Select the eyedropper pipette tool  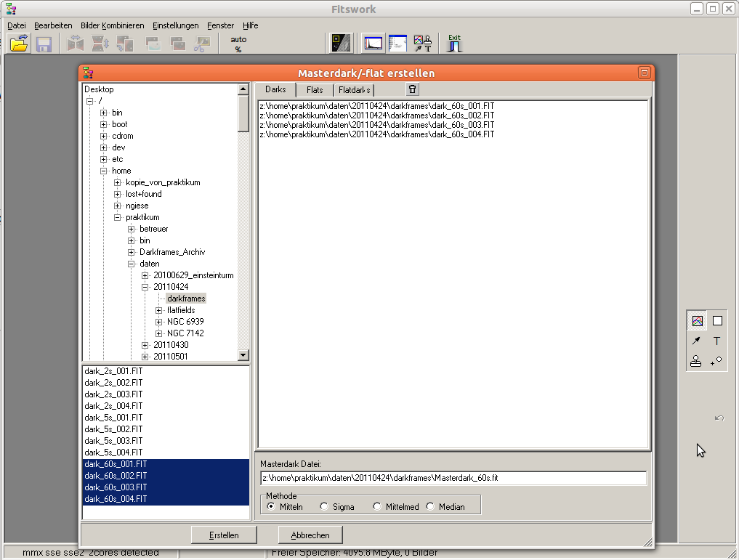[x=696, y=341]
